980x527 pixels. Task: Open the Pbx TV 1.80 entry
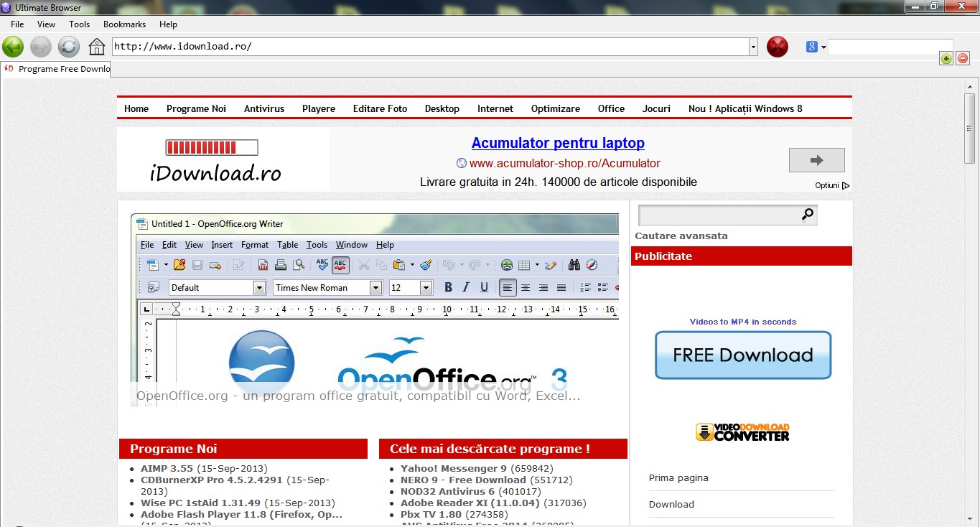point(431,514)
